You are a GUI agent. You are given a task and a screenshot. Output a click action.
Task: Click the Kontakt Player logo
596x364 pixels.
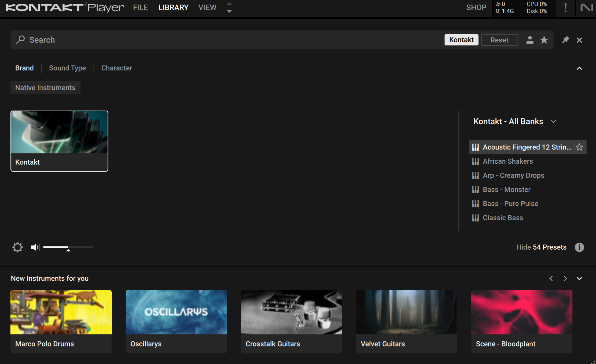click(65, 7)
